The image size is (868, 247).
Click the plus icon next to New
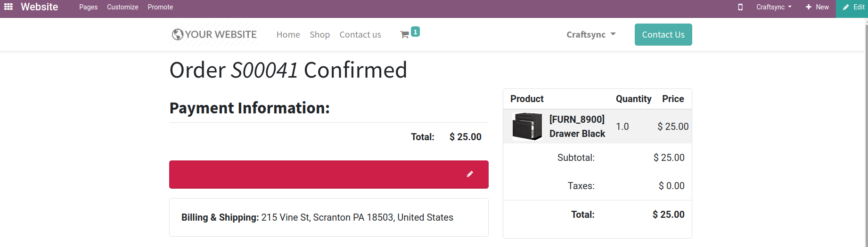click(809, 7)
